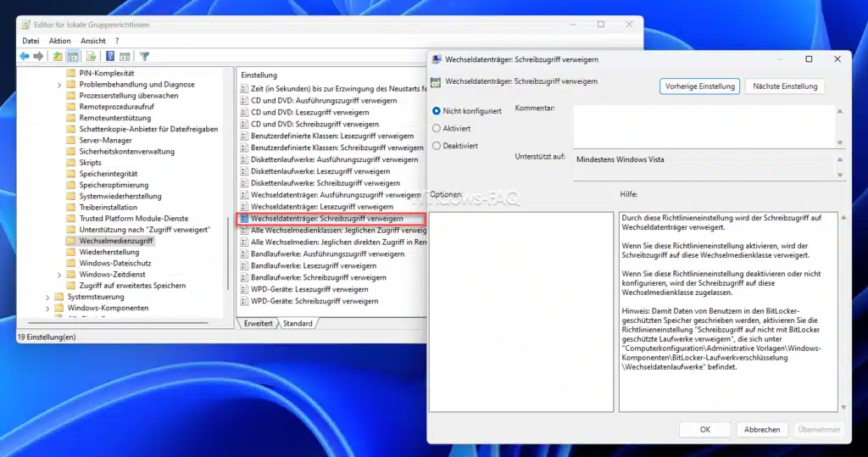Screen dimensions: 868x457
Task: Select 'Zugriff auf erweitertes Speichern' folder
Action: (132, 286)
